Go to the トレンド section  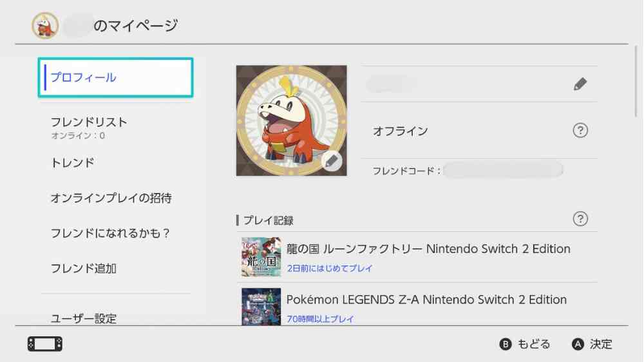pos(72,163)
